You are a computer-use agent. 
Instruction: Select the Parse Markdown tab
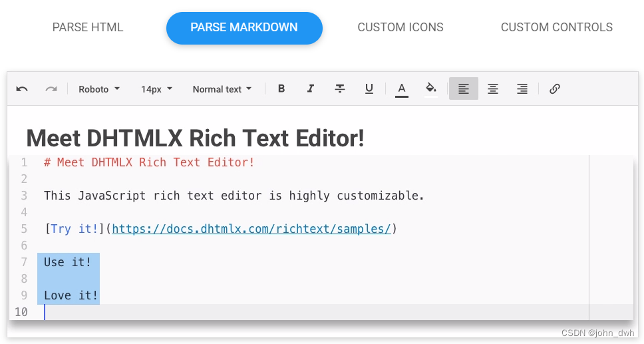click(x=244, y=28)
